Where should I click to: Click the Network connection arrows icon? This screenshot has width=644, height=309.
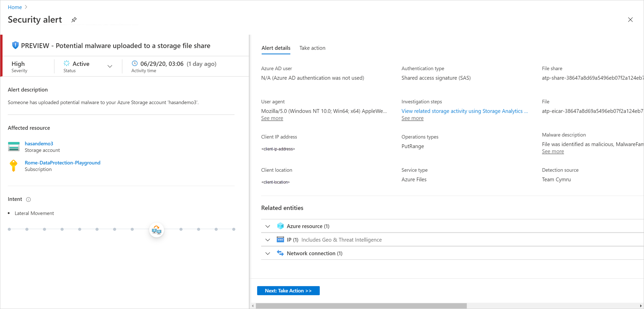coord(280,253)
